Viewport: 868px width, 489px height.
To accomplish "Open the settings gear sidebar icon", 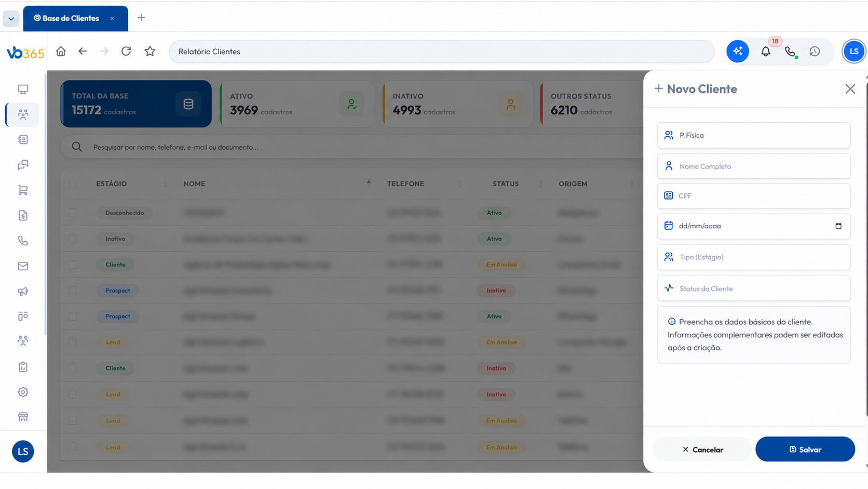I will coord(23,392).
